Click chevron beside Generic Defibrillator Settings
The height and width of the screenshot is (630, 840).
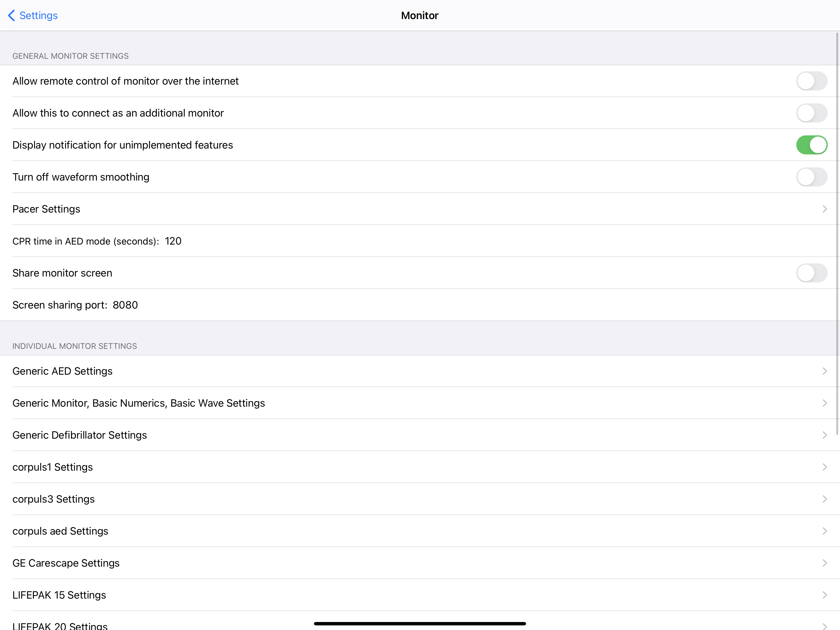824,435
